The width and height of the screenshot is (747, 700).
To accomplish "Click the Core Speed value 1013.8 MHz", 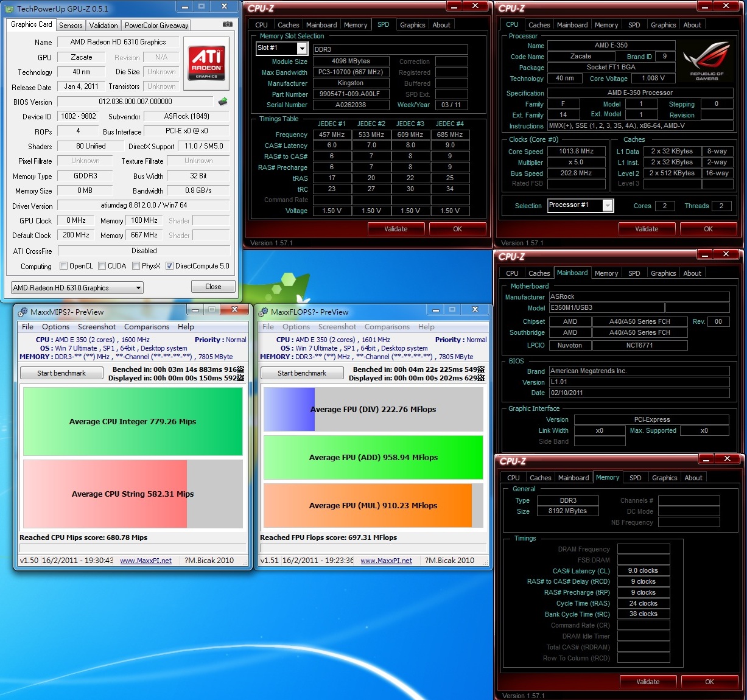I will click(576, 151).
